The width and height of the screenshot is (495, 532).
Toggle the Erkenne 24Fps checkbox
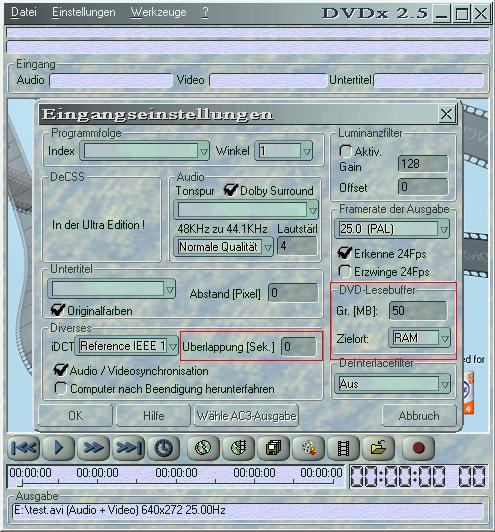pos(345,253)
